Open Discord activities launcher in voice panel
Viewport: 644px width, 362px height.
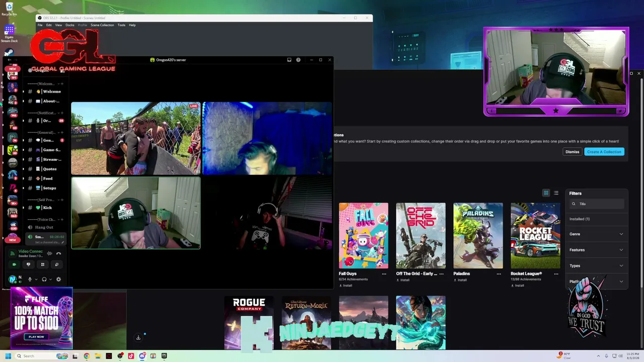coord(43,264)
